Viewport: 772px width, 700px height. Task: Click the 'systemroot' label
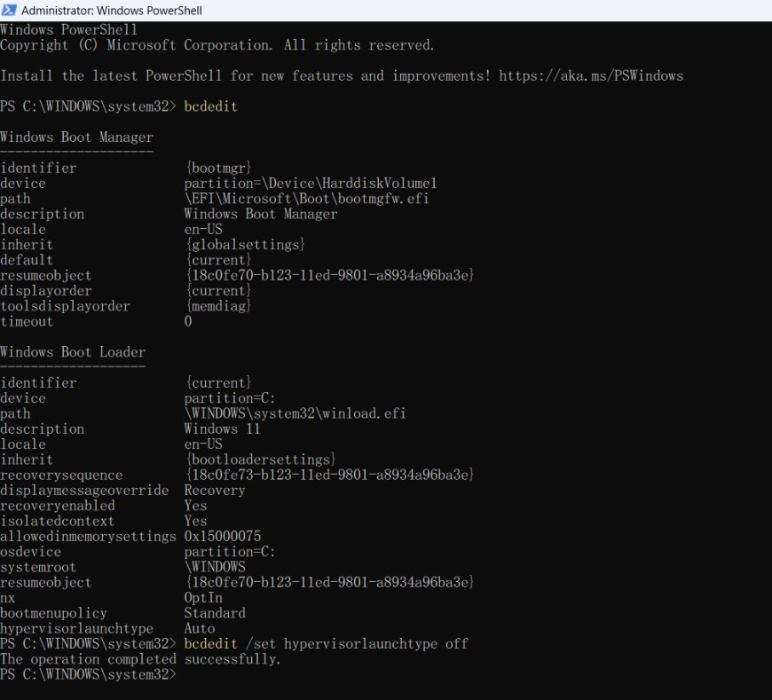(x=38, y=567)
